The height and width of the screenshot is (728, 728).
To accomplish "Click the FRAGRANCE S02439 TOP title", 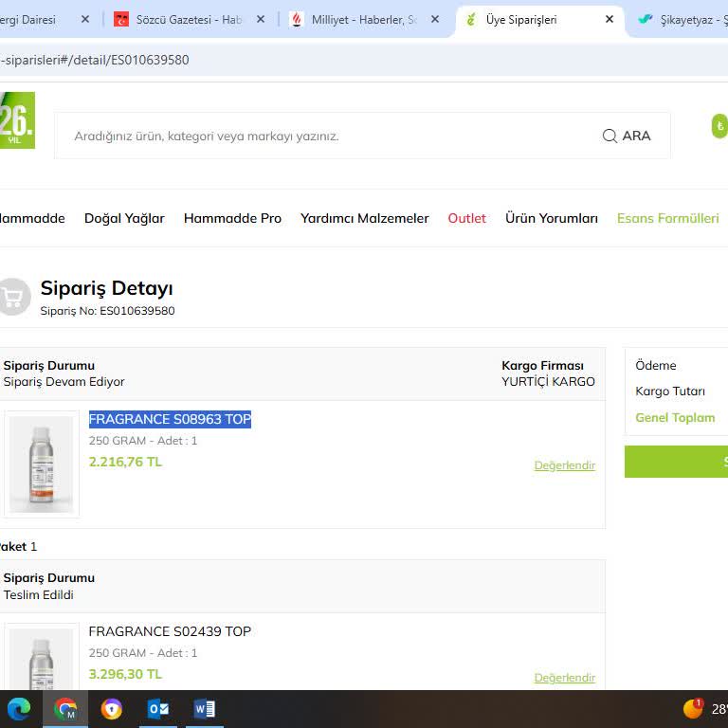I will click(x=170, y=631).
